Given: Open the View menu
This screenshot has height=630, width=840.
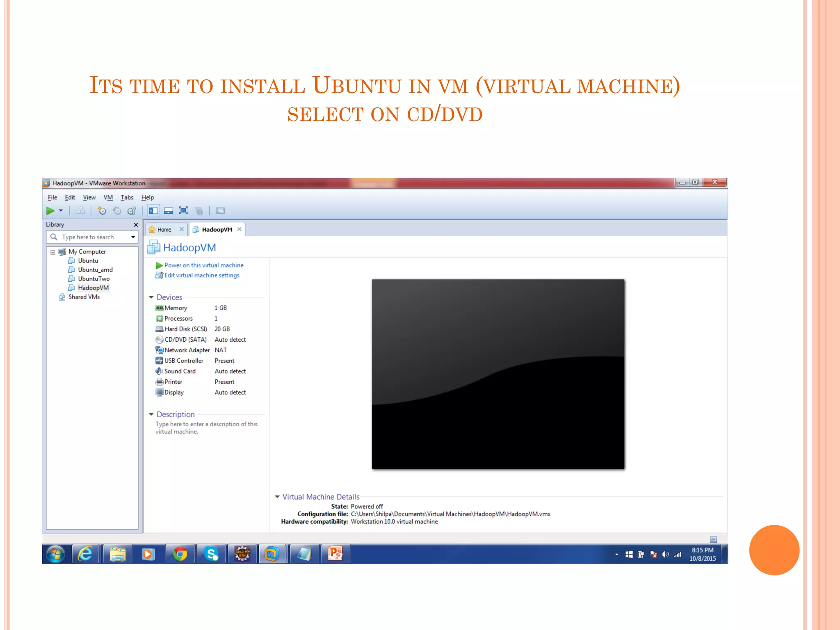Looking at the screenshot, I should [89, 197].
